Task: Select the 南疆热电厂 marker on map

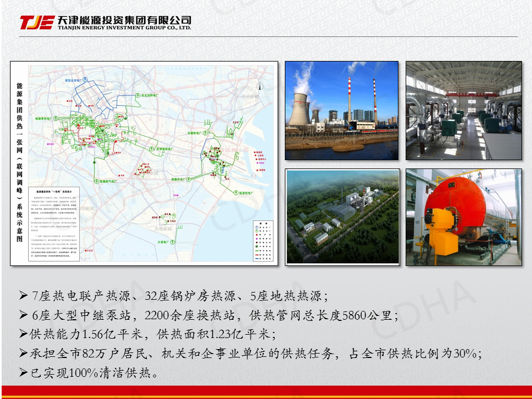Action: point(188,180)
